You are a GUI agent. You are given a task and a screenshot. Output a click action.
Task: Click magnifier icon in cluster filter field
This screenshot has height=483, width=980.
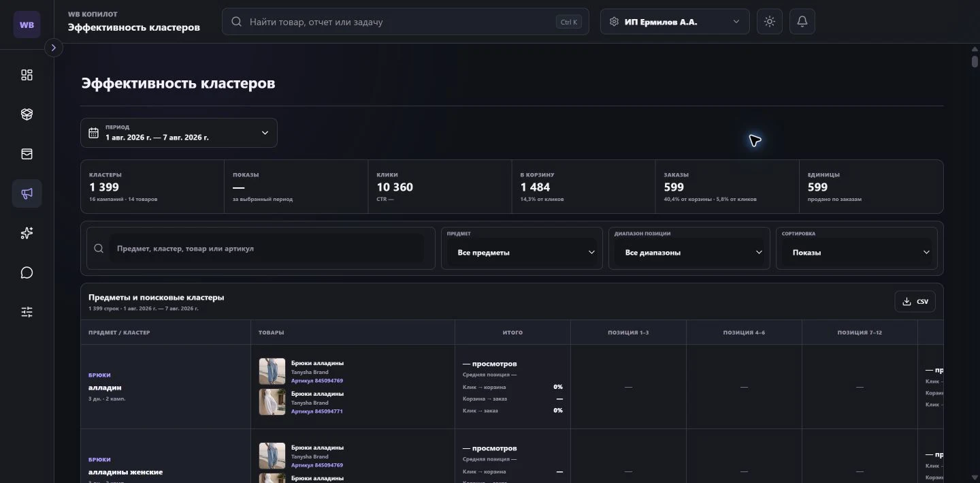[x=99, y=249]
